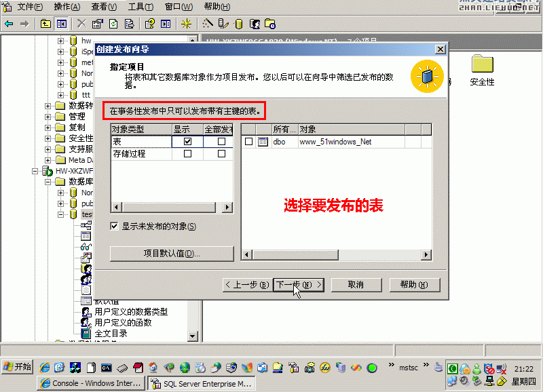Click the Delete (X) toolbar icon
The height and width of the screenshot is (392, 543).
click(x=81, y=24)
